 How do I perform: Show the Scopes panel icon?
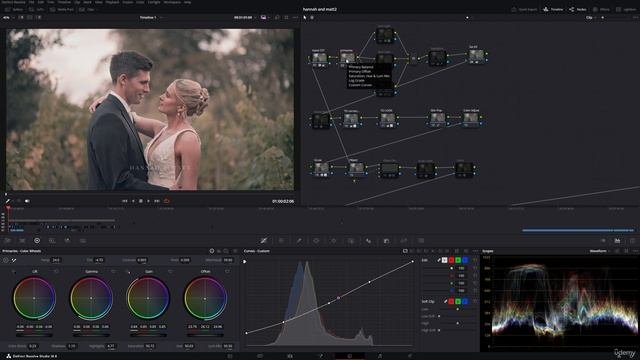point(617,241)
